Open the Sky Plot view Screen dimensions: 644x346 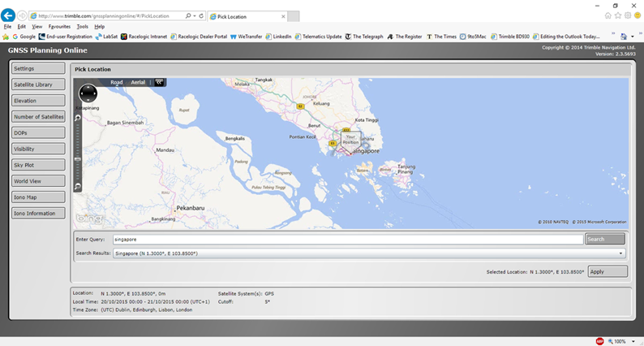coord(38,165)
